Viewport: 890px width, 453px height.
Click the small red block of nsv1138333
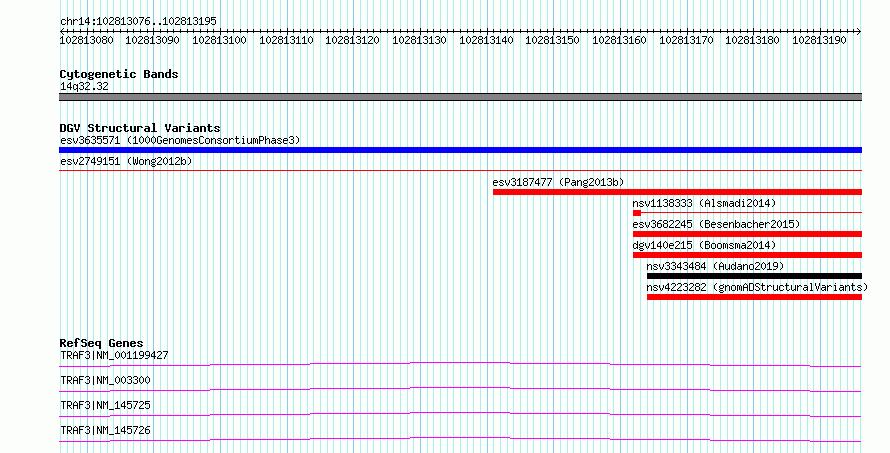637,213
